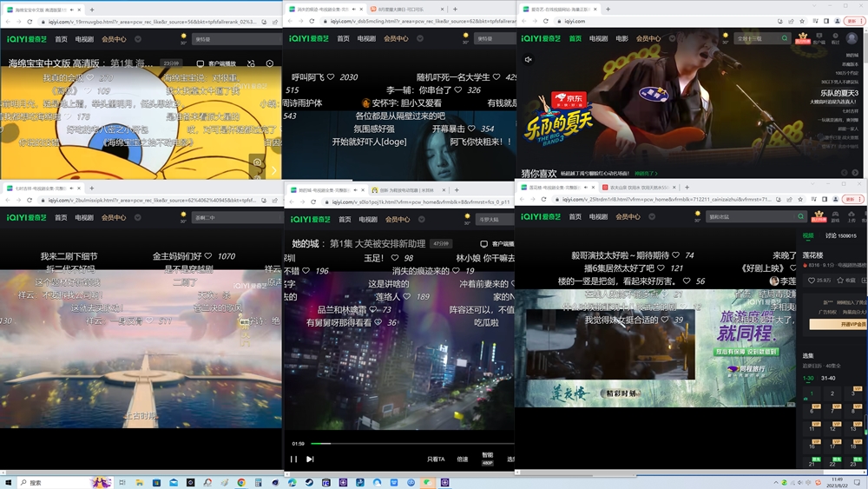The width and height of the screenshot is (868, 489).
Task: Expand the nav dropdown arrow beside 会员中心 in SpongeBob window
Action: (138, 39)
